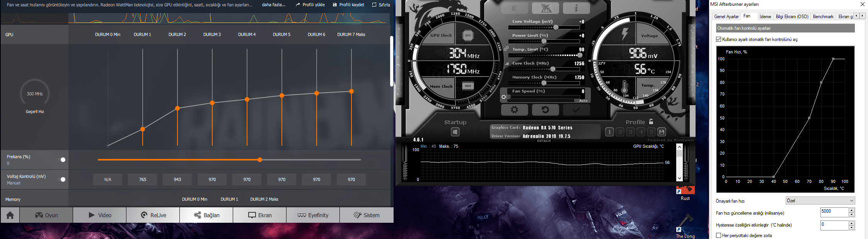This screenshot has height=239, width=868.
Task: Click the 'daha fazla...' link
Action: click(274, 5)
